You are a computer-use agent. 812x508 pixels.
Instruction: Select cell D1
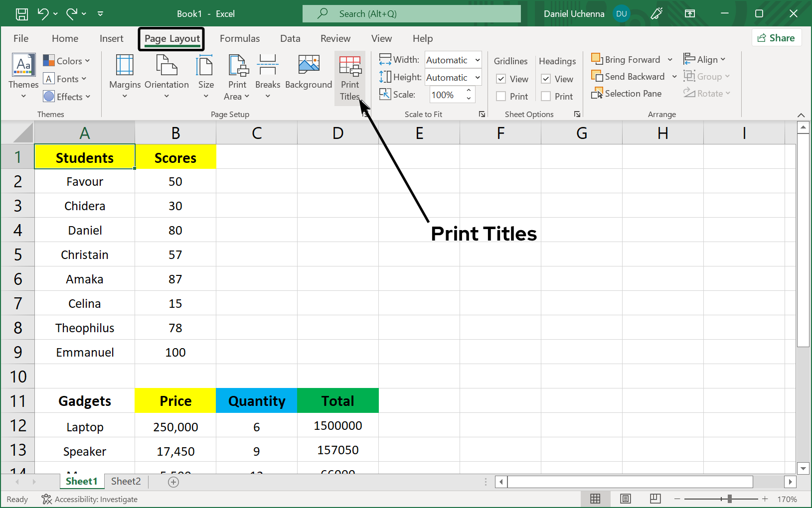(338, 157)
